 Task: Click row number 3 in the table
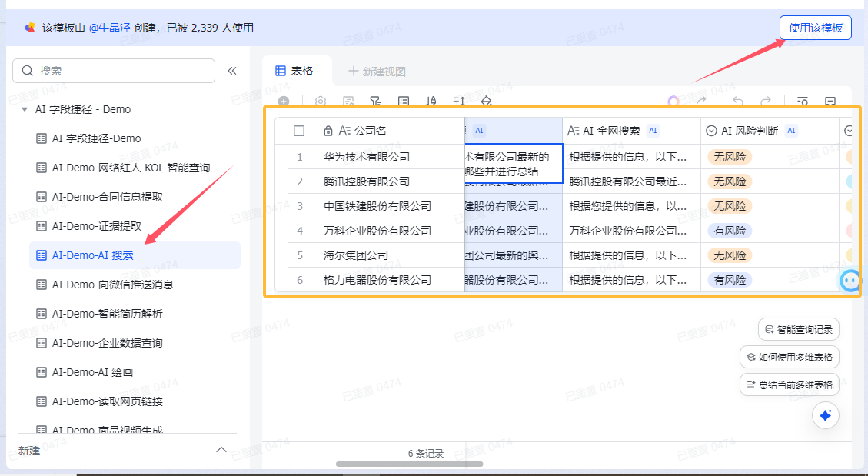[300, 206]
